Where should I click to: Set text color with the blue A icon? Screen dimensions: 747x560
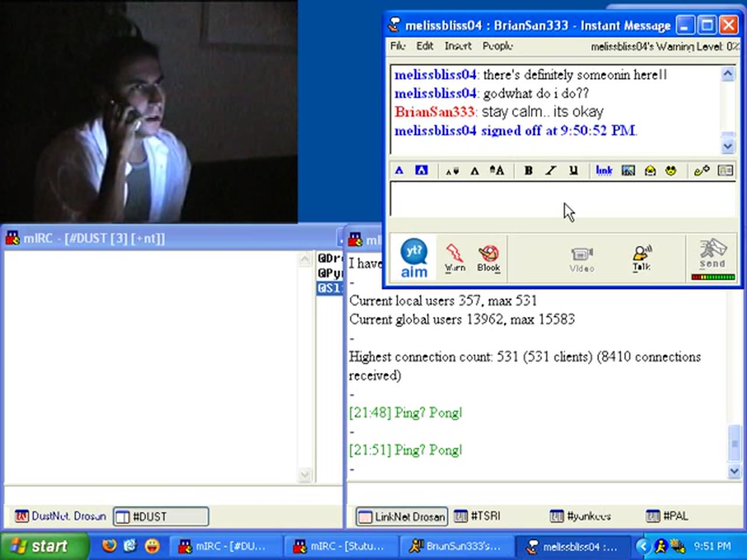click(x=399, y=170)
